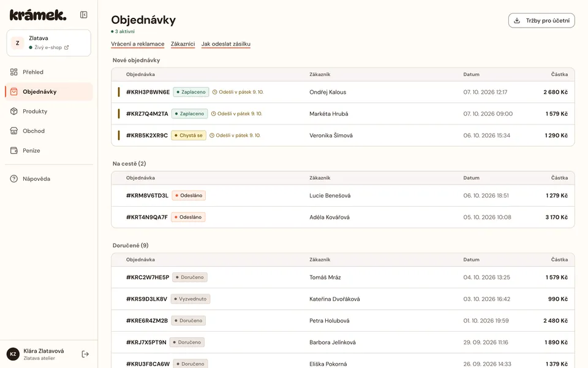Click the Nápověda question mark icon
The width and height of the screenshot is (588, 368).
coord(14,178)
